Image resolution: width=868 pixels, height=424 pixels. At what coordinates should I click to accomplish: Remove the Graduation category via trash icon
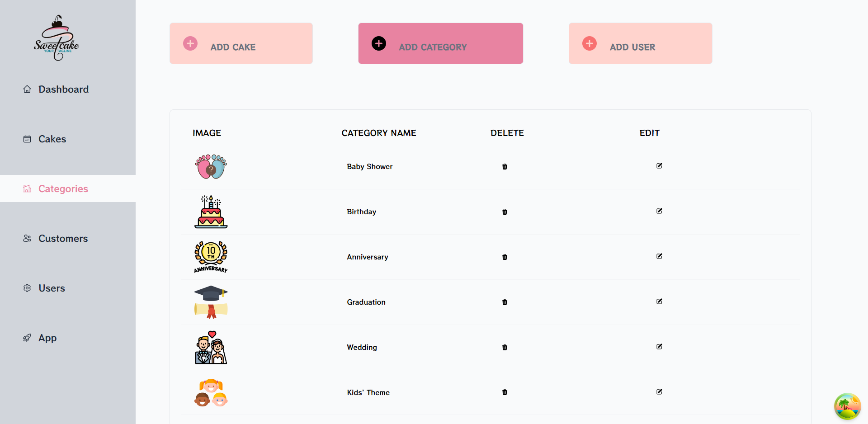coord(505,302)
